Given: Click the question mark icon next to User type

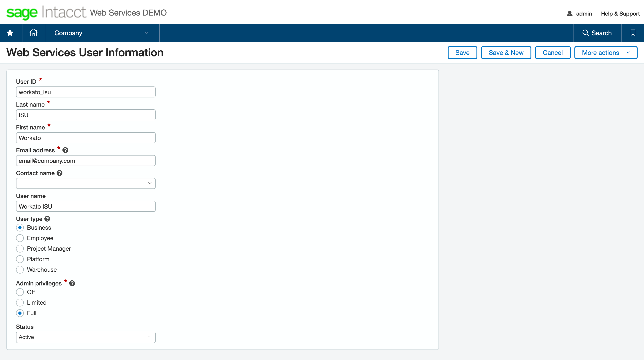Looking at the screenshot, I should (x=47, y=218).
